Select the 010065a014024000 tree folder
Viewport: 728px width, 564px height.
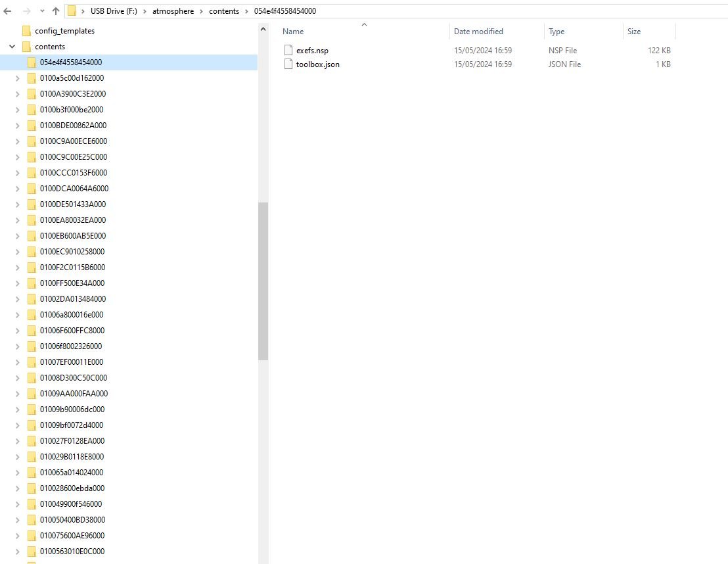coord(72,473)
